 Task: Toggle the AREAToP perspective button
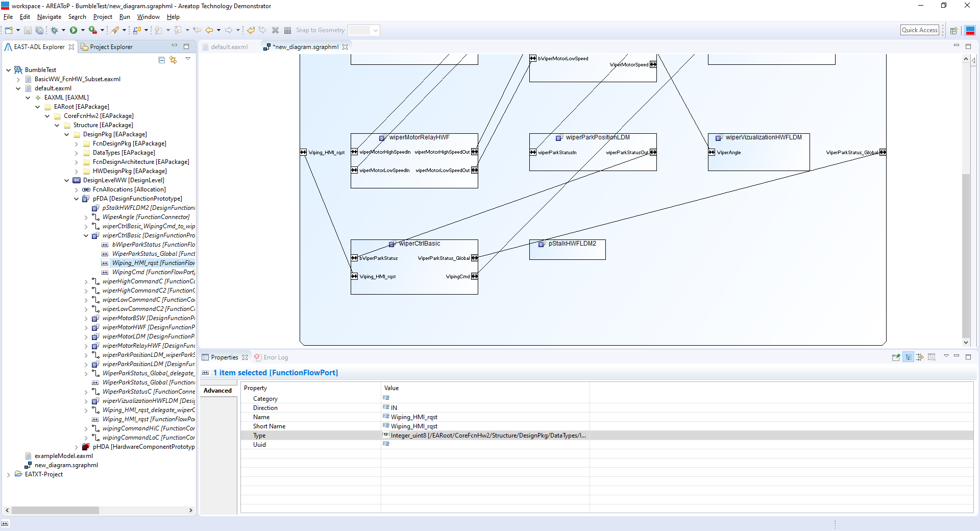(x=970, y=31)
